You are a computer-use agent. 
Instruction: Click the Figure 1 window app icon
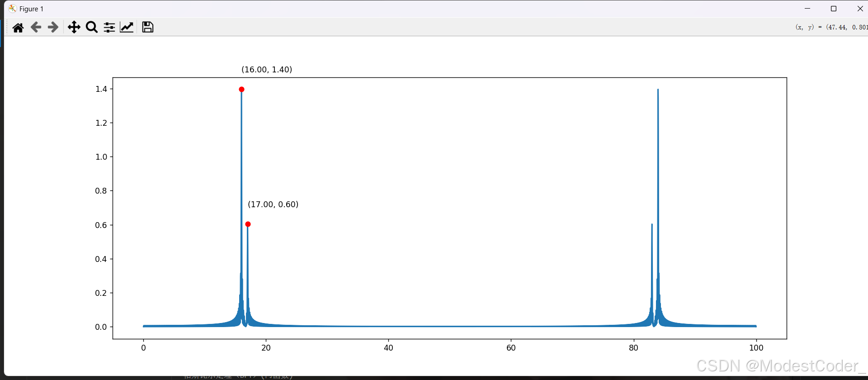(12, 9)
